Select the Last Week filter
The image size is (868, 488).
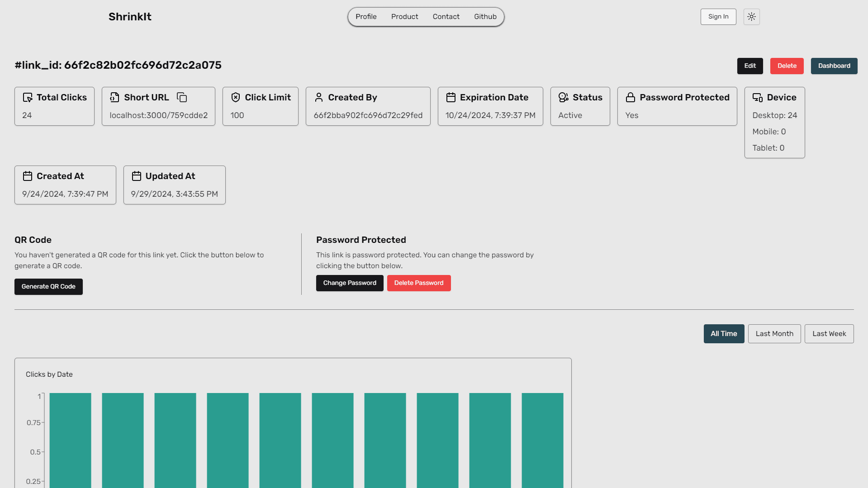829,334
